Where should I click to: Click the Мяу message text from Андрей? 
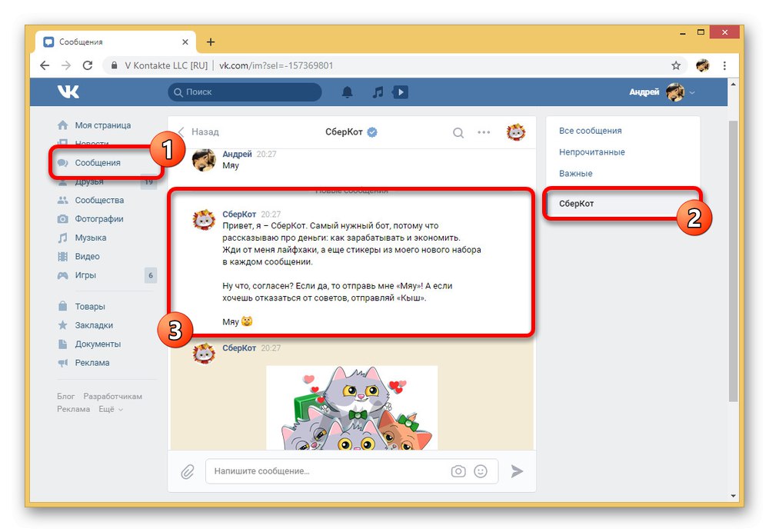click(231, 166)
